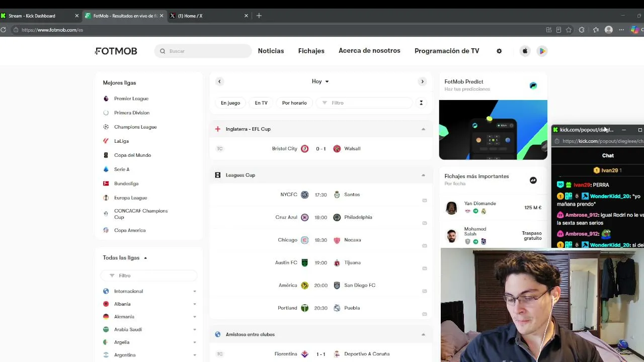Open the browser extensions puzzle icon
The image size is (644, 362).
click(x=582, y=30)
